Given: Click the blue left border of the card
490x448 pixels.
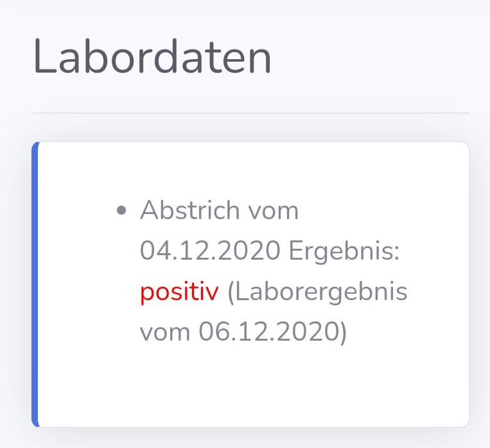Looking at the screenshot, I should tap(35, 283).
